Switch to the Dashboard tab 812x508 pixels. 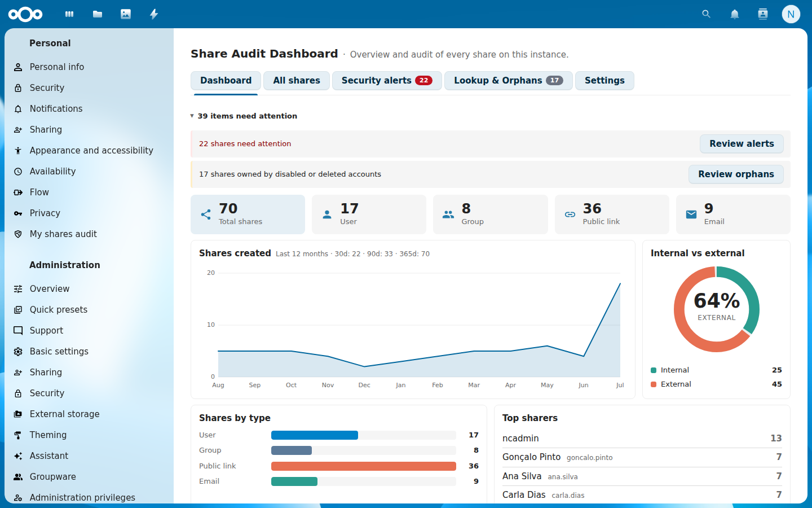pyautogui.click(x=226, y=80)
